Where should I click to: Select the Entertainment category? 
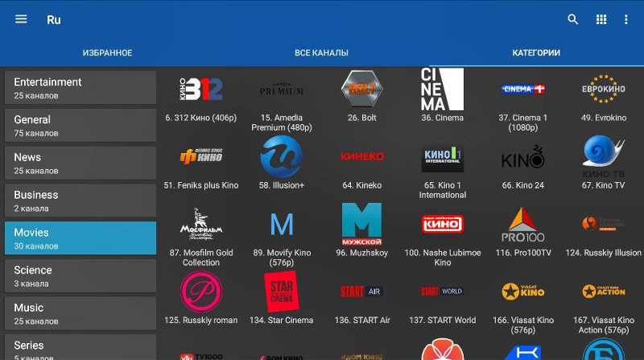pos(80,88)
